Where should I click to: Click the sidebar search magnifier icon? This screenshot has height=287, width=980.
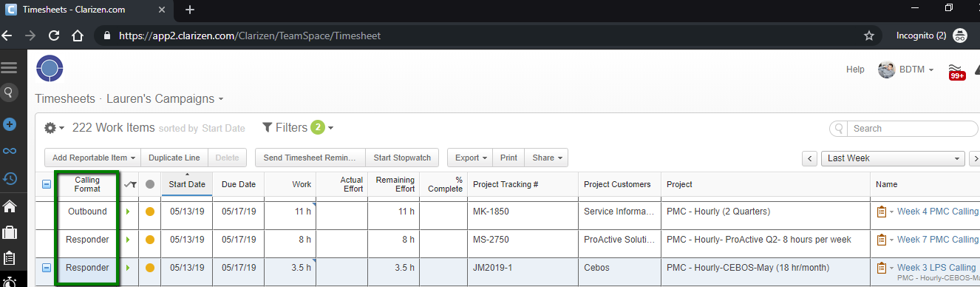point(9,92)
